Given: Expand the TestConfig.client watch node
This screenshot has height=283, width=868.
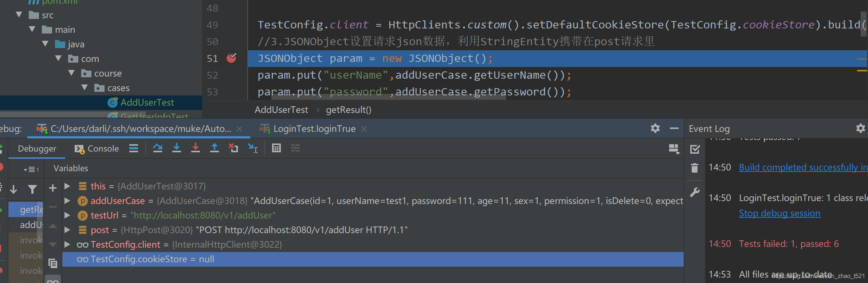Looking at the screenshot, I should tap(67, 244).
